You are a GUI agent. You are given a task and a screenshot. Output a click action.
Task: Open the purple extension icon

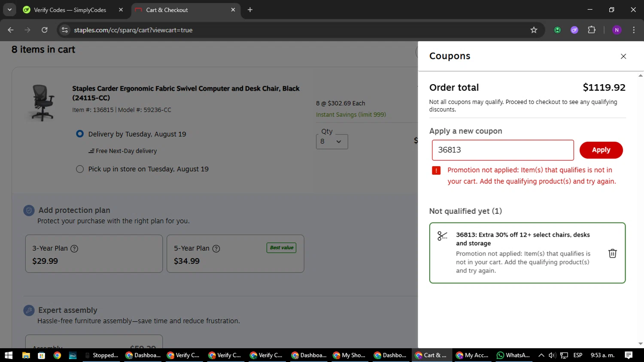click(x=574, y=30)
